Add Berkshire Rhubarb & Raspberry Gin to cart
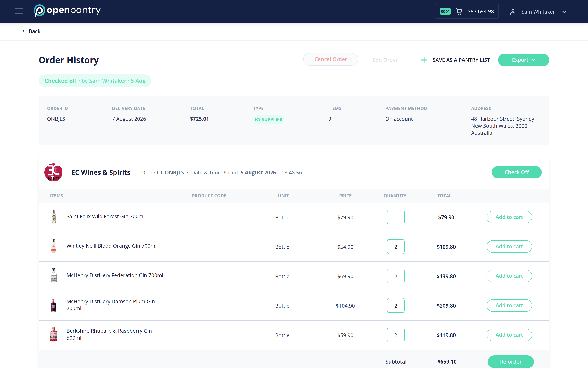Image resolution: width=588 pixels, height=368 pixels. tap(509, 335)
